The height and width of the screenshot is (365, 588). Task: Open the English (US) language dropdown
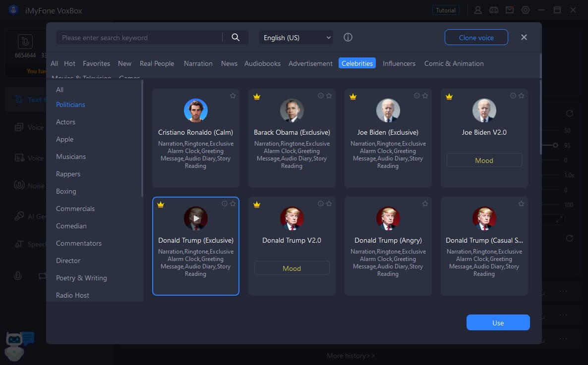(296, 38)
